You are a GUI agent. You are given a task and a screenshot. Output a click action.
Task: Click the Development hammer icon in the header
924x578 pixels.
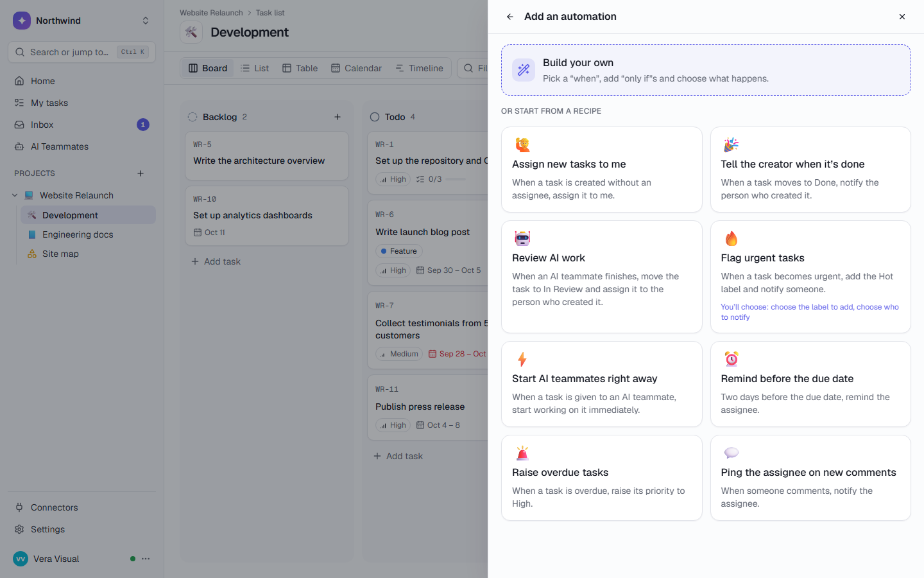pos(191,32)
